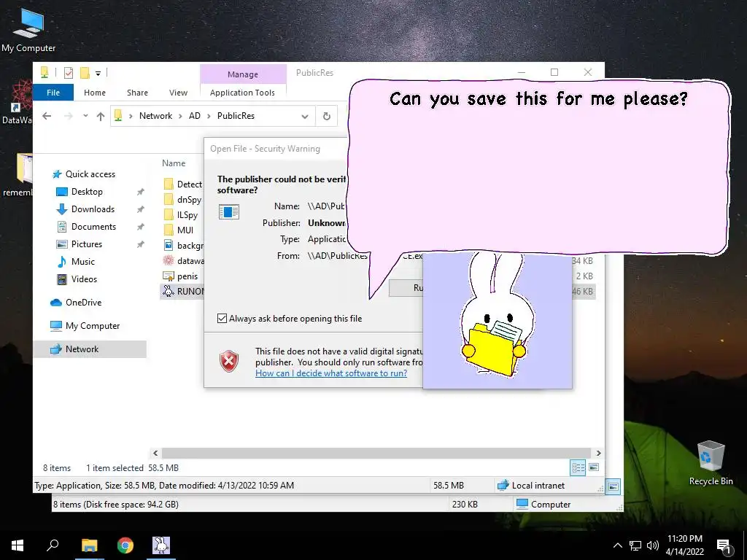Click the network tray icon
The image size is (747, 560).
tap(635, 545)
